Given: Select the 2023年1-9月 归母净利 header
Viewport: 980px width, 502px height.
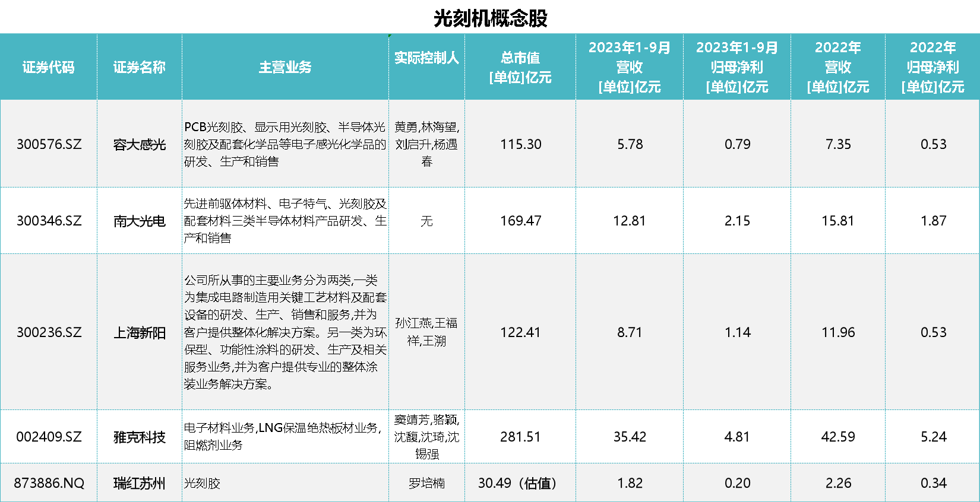Looking at the screenshot, I should 737,67.
